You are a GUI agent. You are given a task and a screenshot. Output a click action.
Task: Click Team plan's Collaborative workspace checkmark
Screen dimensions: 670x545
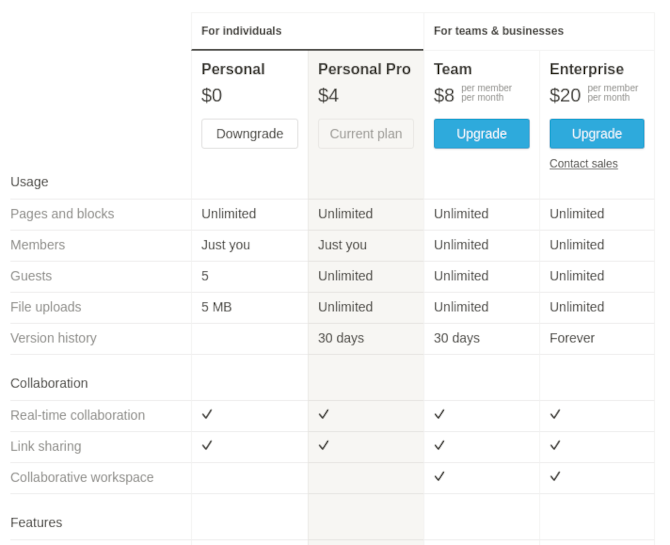pos(439,476)
